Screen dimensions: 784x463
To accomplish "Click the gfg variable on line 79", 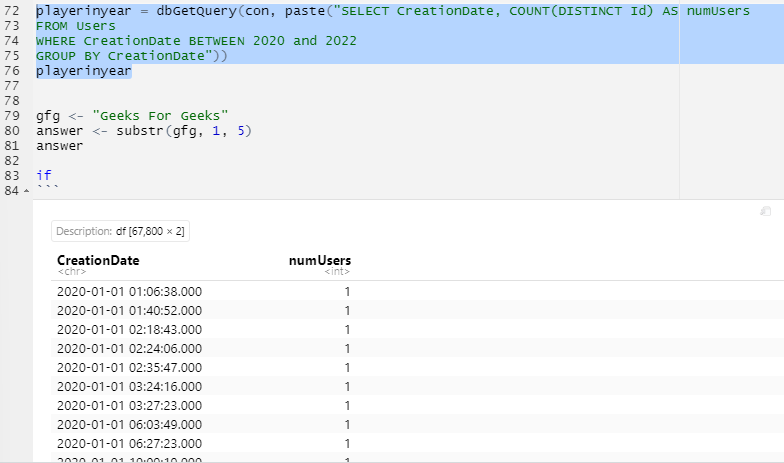I will click(48, 116).
